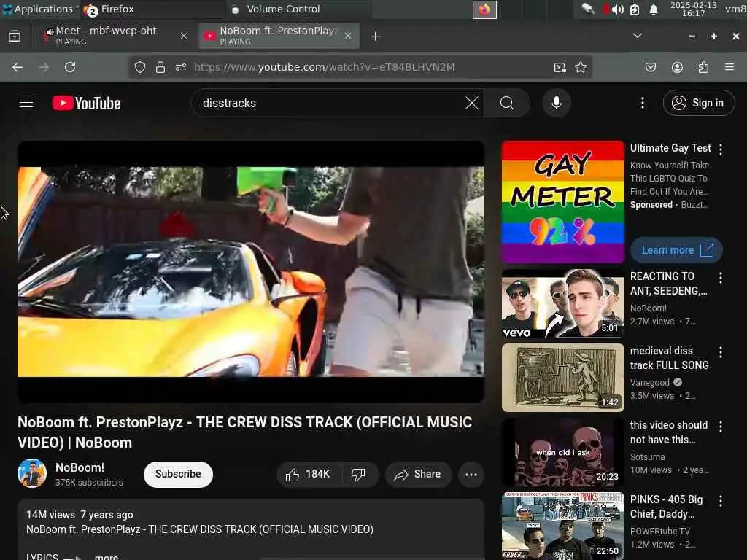747x560 pixels.
Task: Toggle system volume speaker in panel
Action: pos(617,9)
